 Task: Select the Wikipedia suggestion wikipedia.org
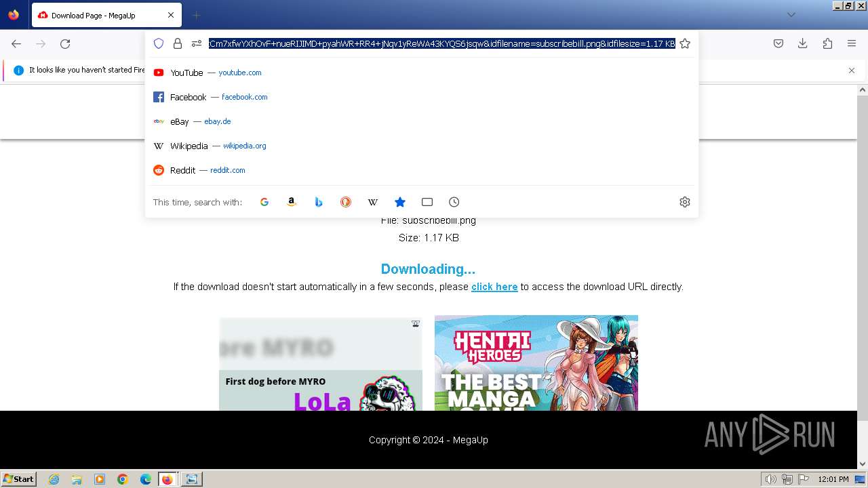click(x=422, y=146)
